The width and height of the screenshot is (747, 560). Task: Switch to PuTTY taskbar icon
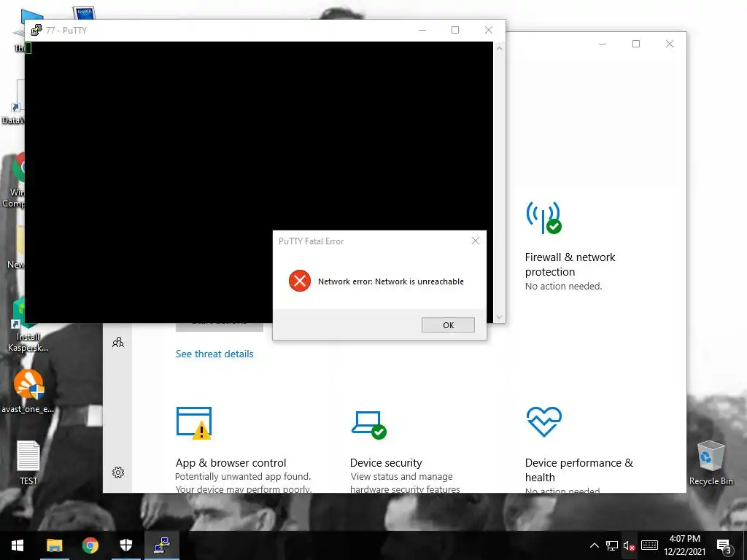click(162, 545)
